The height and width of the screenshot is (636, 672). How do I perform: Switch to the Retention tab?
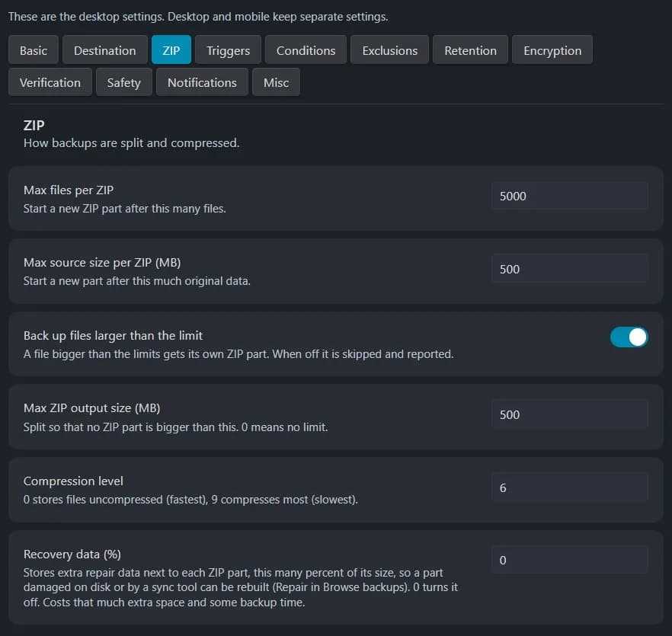[x=470, y=50]
